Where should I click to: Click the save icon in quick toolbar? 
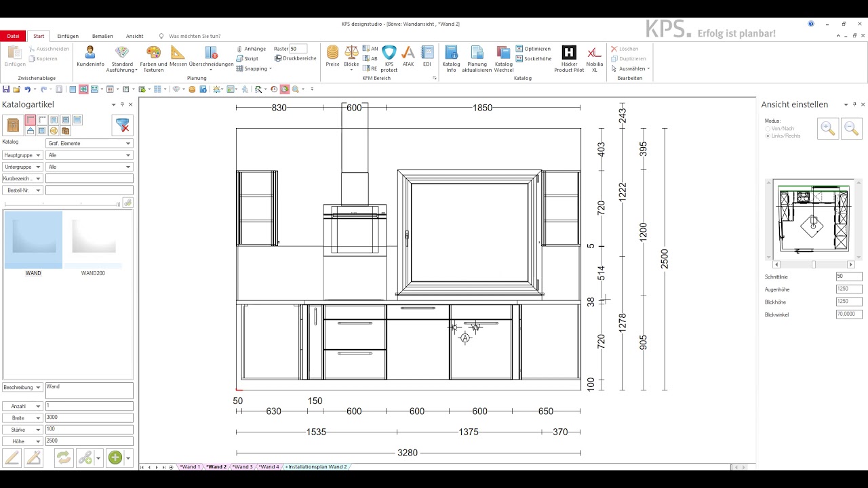click(x=6, y=89)
